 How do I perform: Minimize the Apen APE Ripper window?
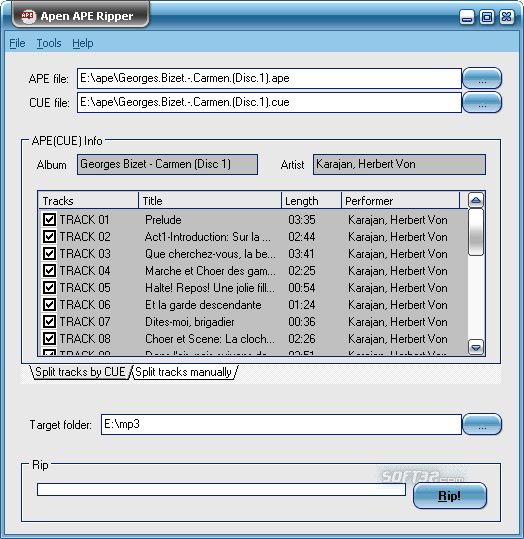pyautogui.click(x=467, y=17)
